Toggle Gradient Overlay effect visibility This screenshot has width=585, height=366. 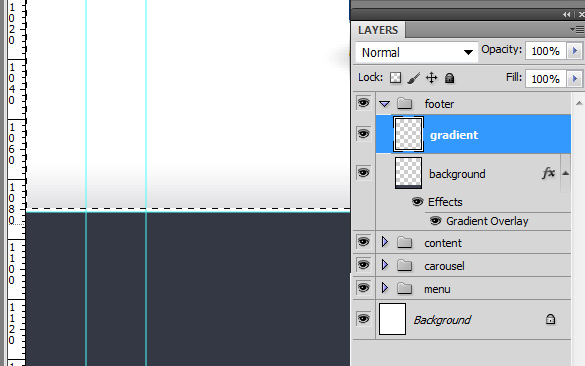coord(435,220)
